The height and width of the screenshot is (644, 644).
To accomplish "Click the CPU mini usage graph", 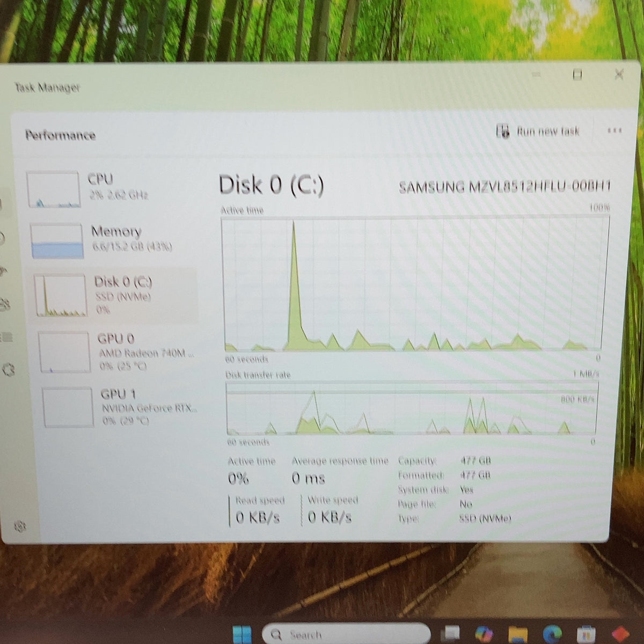I will [53, 189].
